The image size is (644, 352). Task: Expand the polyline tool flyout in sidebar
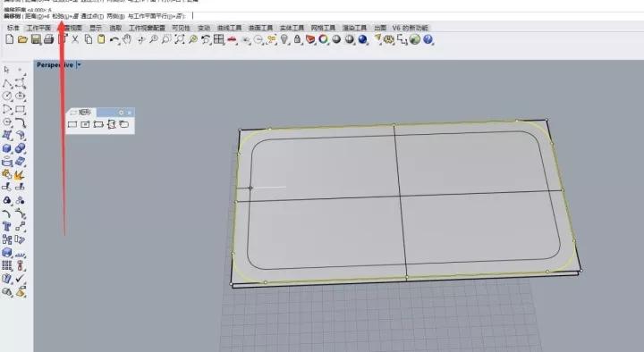7,84
